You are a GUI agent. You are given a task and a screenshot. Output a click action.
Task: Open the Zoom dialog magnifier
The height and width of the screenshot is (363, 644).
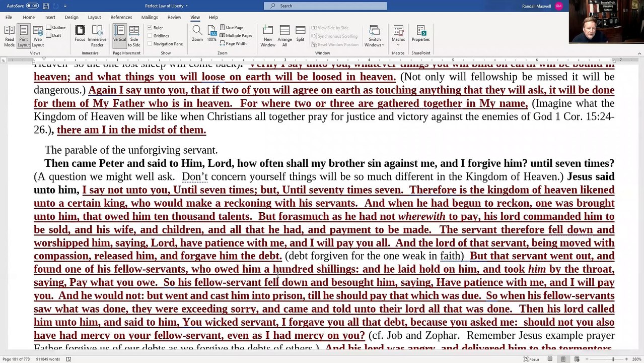pyautogui.click(x=197, y=34)
